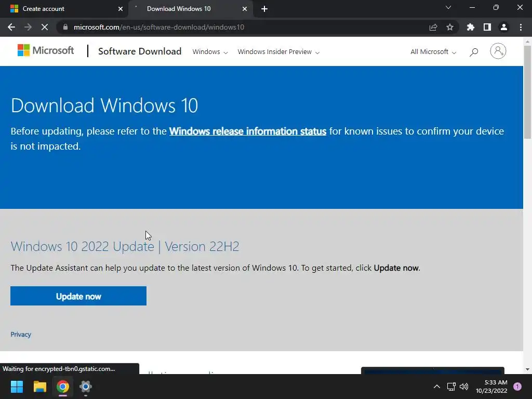
Task: Open the network status icon
Action: click(451, 387)
